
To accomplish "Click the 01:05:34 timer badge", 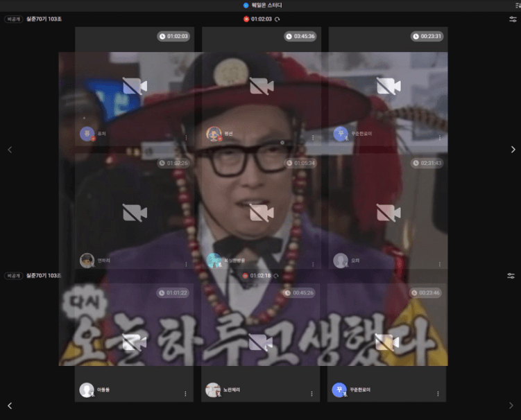I will 300,163.
